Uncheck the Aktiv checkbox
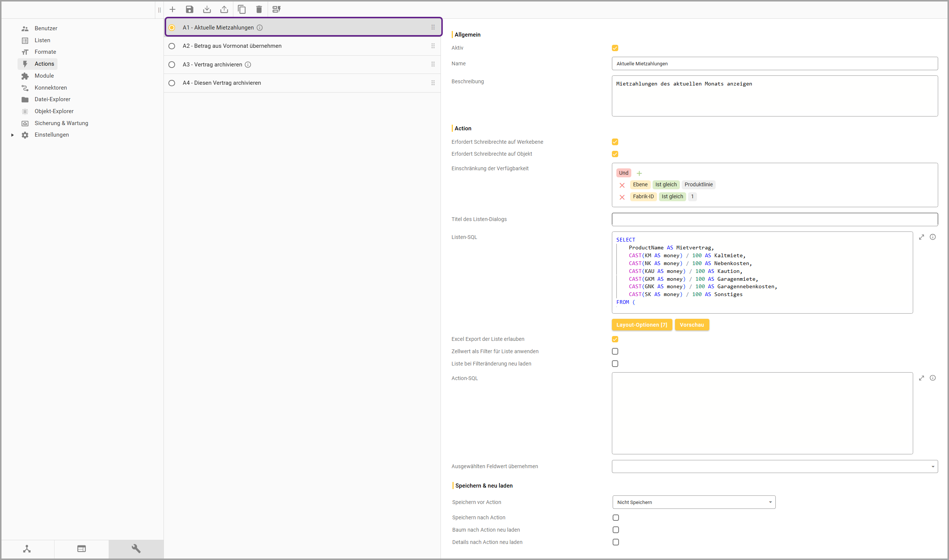 [x=615, y=48]
